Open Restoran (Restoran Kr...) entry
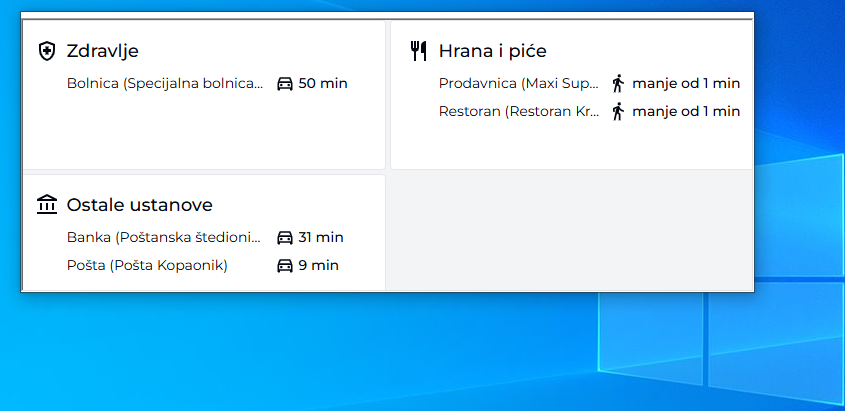 pyautogui.click(x=519, y=112)
